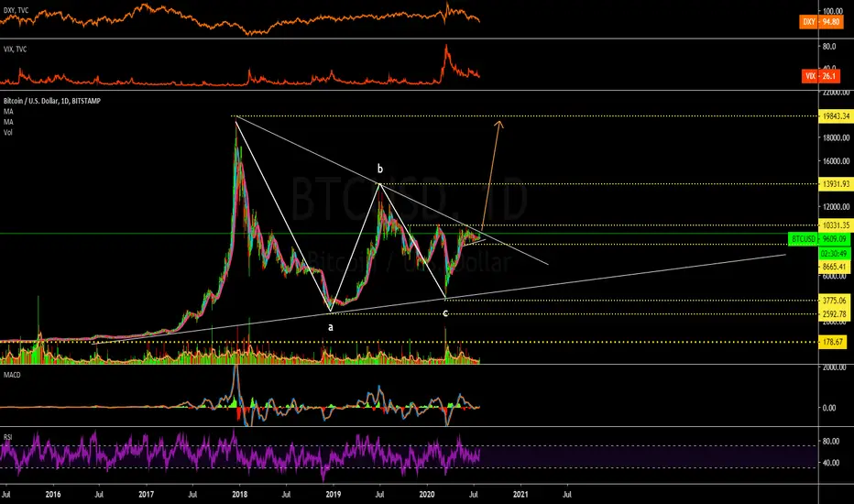Select the DXY, TVC legend label
Image resolution: width=854 pixels, height=504 pixels.
[x=16, y=10]
